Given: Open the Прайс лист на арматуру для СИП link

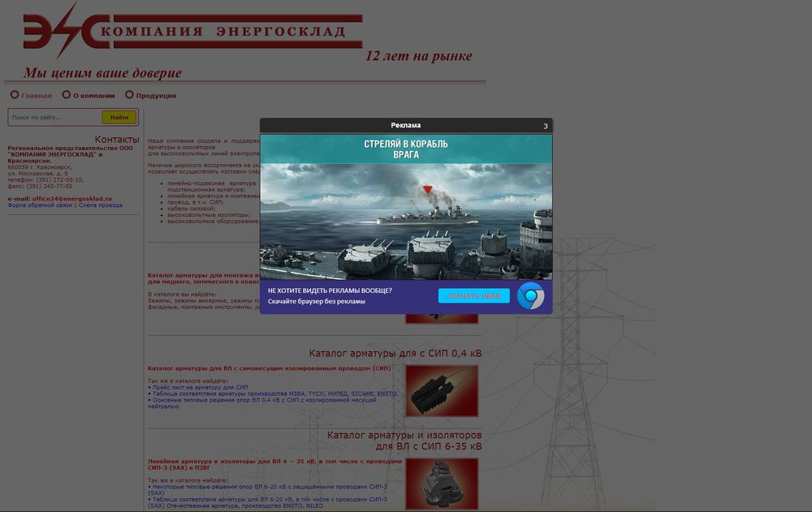Looking at the screenshot, I should [200, 387].
